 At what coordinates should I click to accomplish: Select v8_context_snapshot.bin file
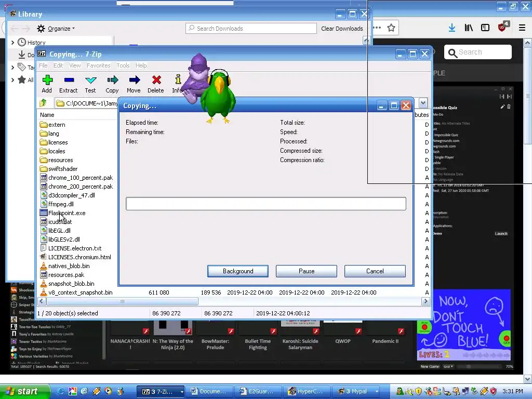point(76,292)
